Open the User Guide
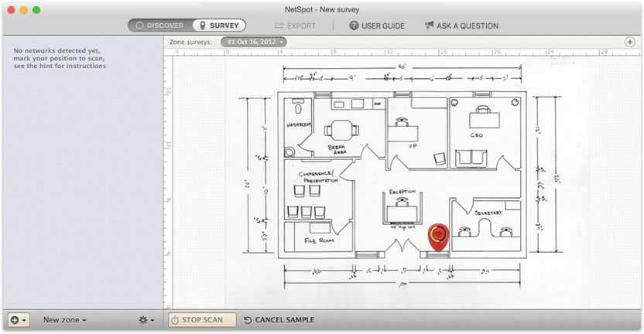The width and height of the screenshot is (644, 334). [382, 26]
